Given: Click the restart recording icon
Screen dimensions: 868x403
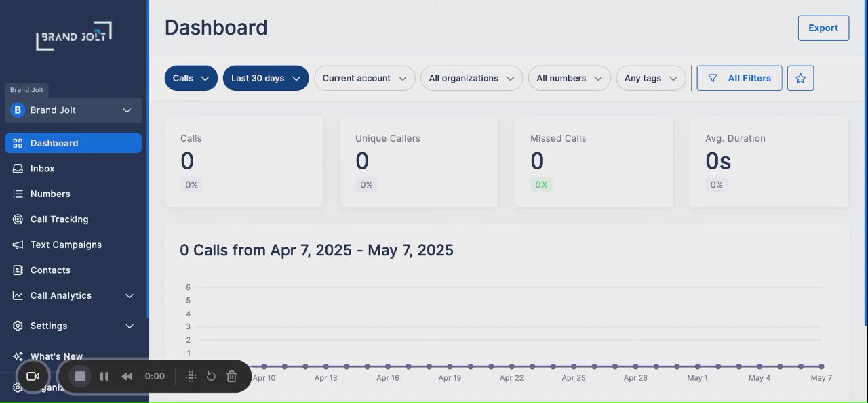Looking at the screenshot, I should tap(211, 376).
